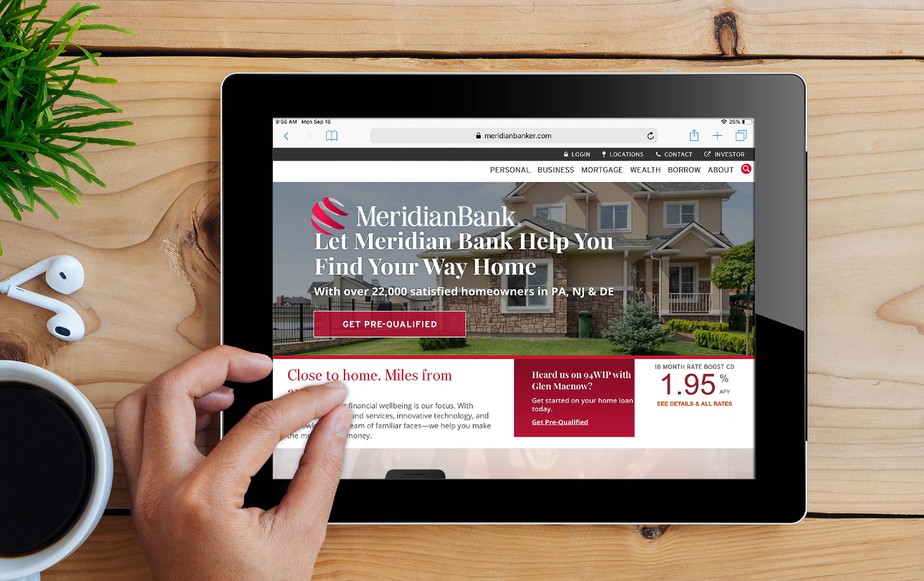Click the share icon in the browser toolbar

tap(695, 136)
